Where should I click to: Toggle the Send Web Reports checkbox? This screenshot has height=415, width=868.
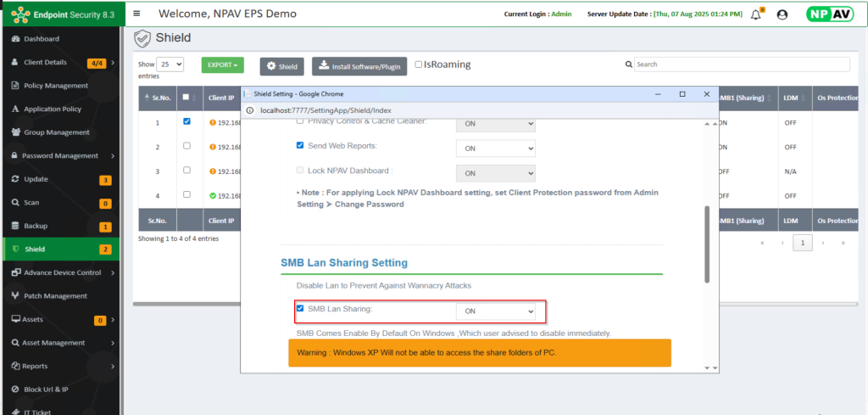[300, 145]
